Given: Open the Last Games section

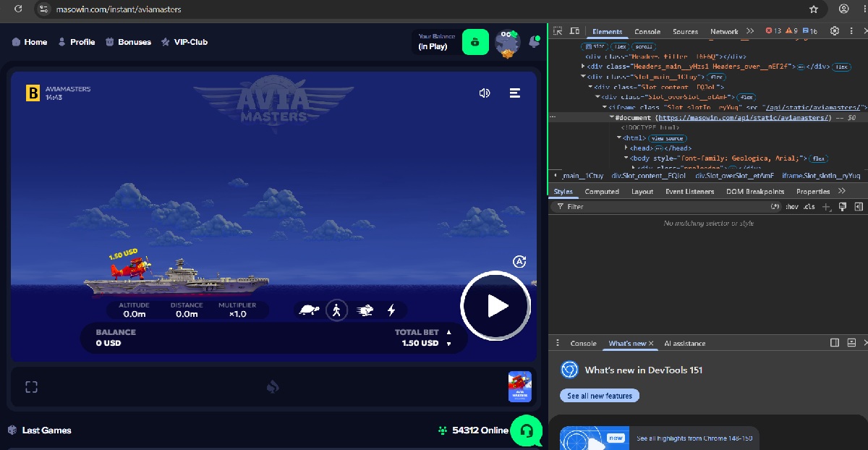Looking at the screenshot, I should (x=39, y=430).
